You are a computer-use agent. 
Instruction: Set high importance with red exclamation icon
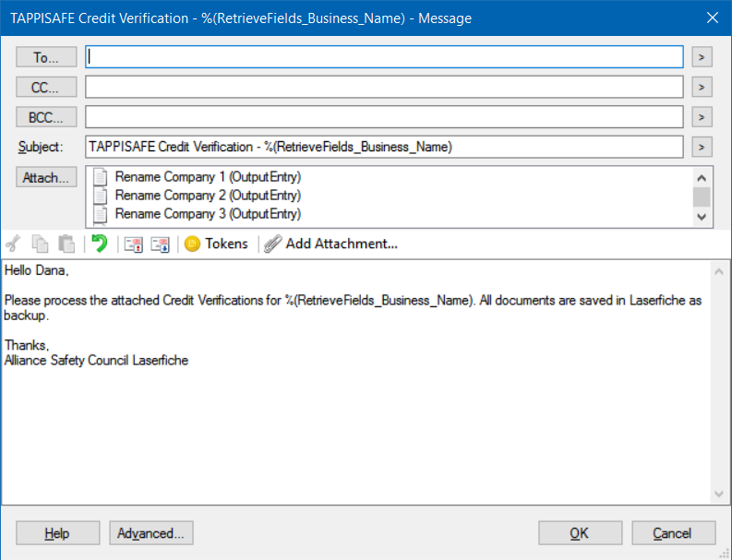134,244
